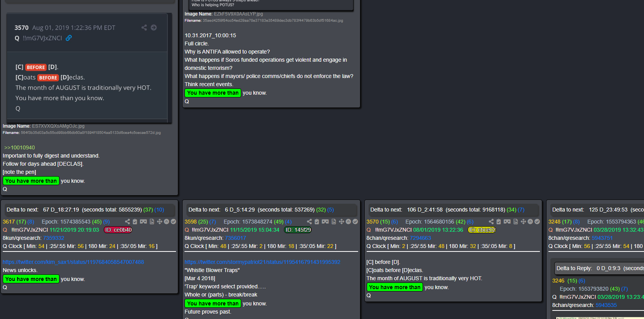Click share icon in post 3570 header
The image size is (644, 319).
(491, 222)
